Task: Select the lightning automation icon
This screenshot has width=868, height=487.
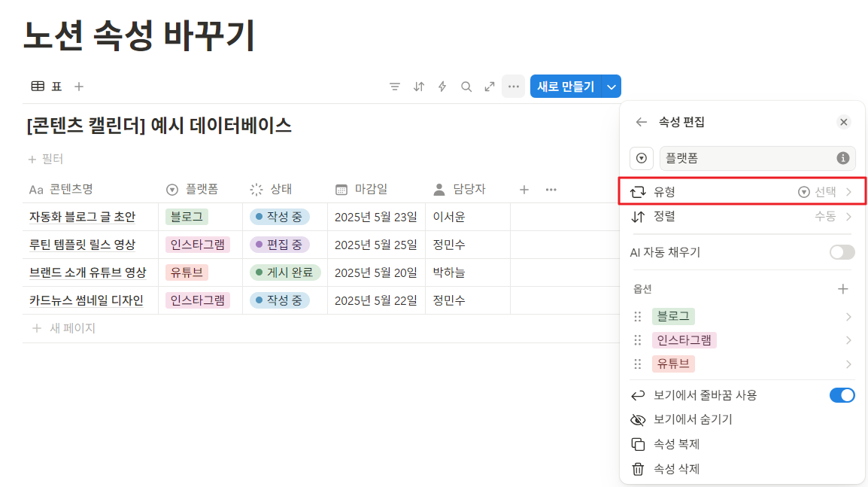Action: point(442,86)
